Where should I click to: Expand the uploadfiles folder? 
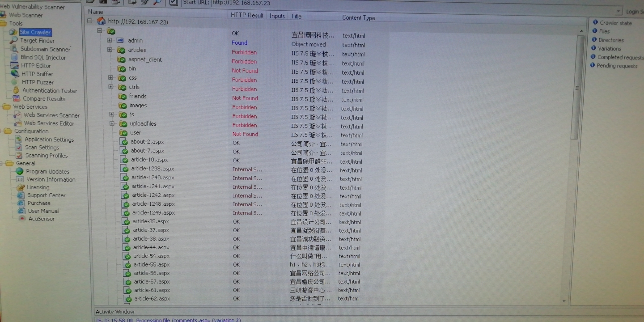pyautogui.click(x=112, y=123)
